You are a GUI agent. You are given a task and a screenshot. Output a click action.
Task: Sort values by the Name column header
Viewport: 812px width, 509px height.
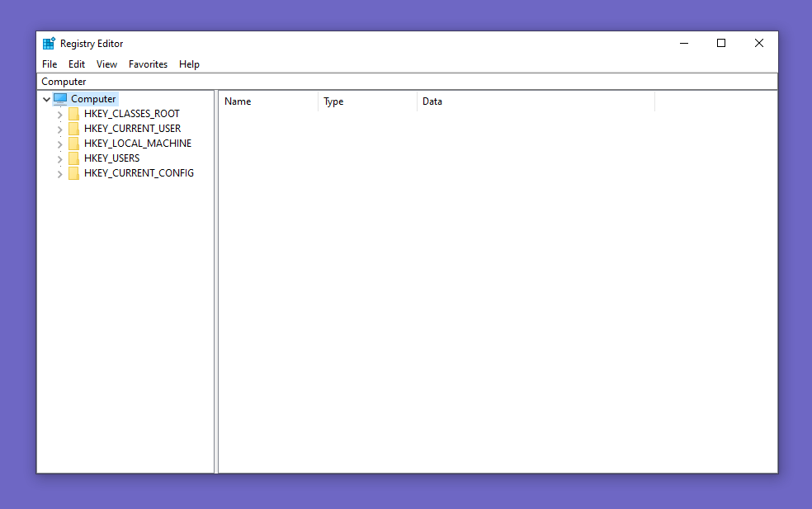coord(268,101)
